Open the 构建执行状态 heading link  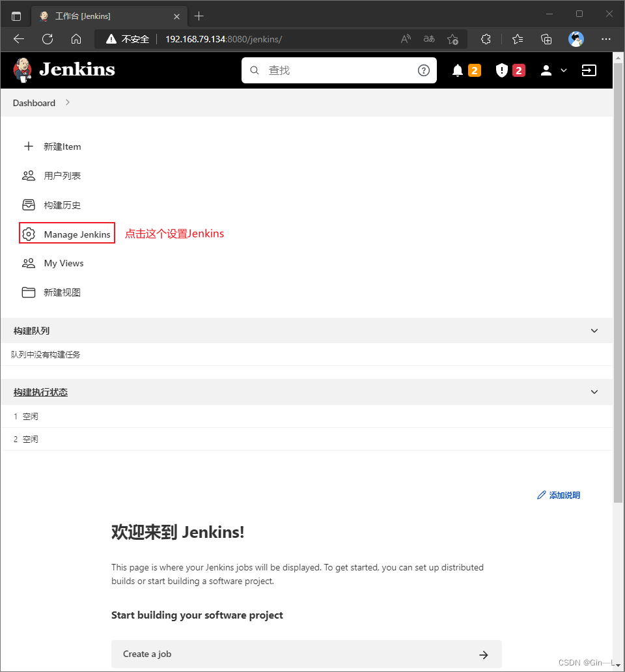(x=41, y=392)
